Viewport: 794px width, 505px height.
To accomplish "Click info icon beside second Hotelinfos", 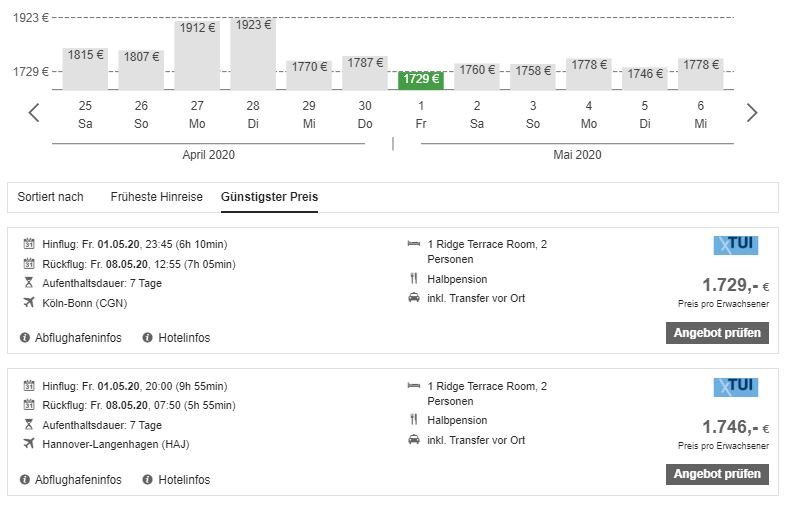I will [148, 480].
